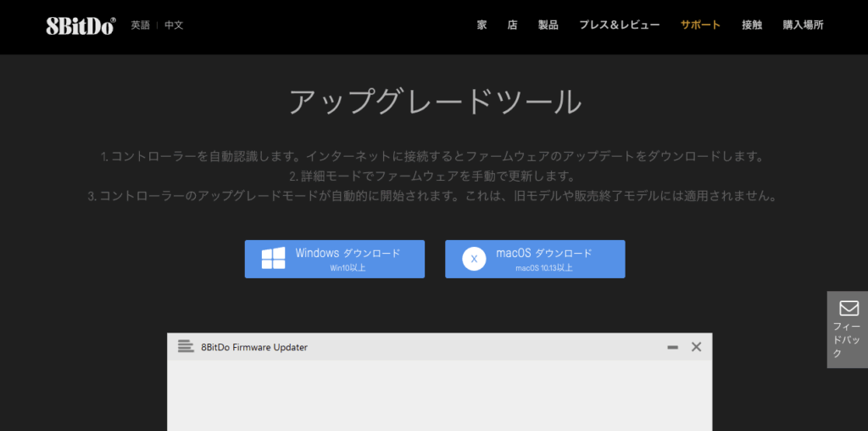Open the 製品 menu item
Image resolution: width=868 pixels, height=431 pixels.
(548, 25)
